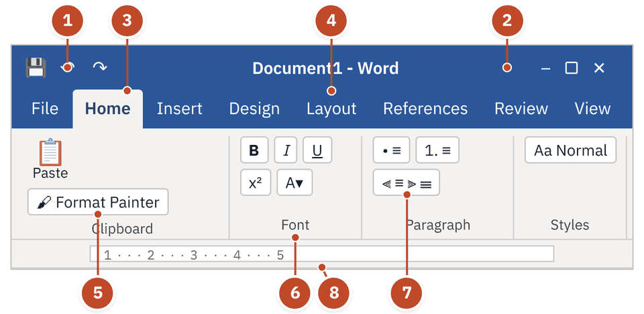Click the Clipboard group label
Viewport: 644px width, 314px height.
pyautogui.click(x=122, y=229)
